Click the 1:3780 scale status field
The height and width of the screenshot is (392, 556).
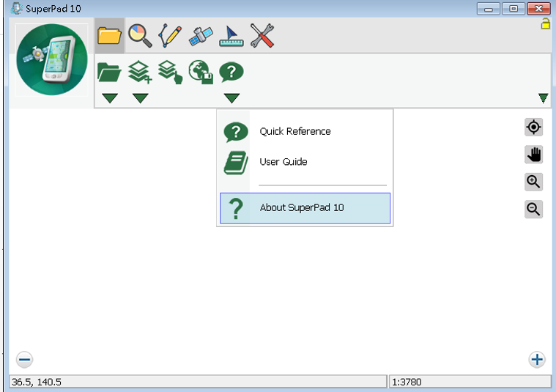(470, 382)
